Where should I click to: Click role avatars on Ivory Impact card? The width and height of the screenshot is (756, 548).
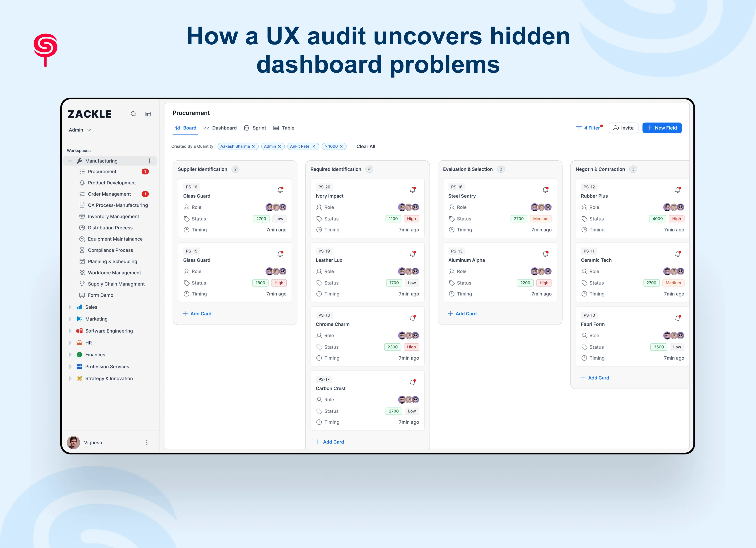point(409,207)
